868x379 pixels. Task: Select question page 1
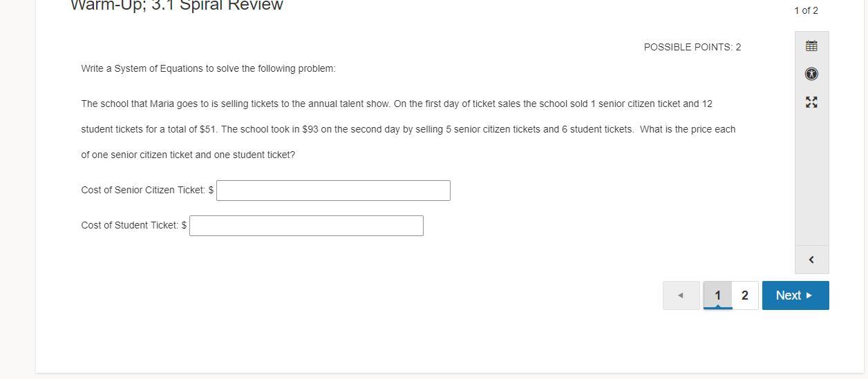(717, 295)
